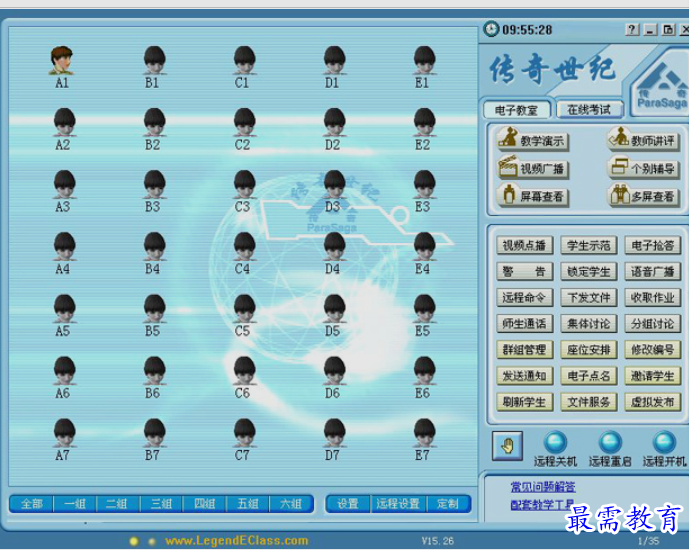Open www.LegendEClass.com website link
Image resolution: width=689 pixels, height=550 pixels.
pyautogui.click(x=237, y=540)
